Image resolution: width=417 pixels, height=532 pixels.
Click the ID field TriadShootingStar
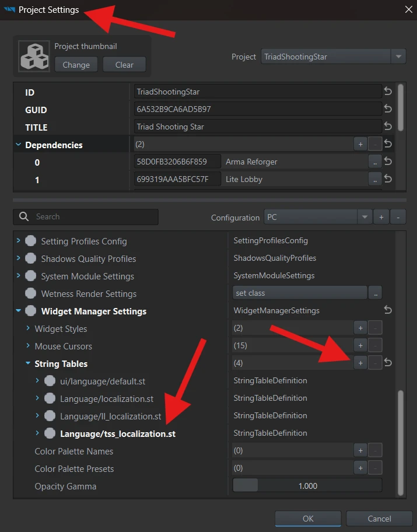258,92
